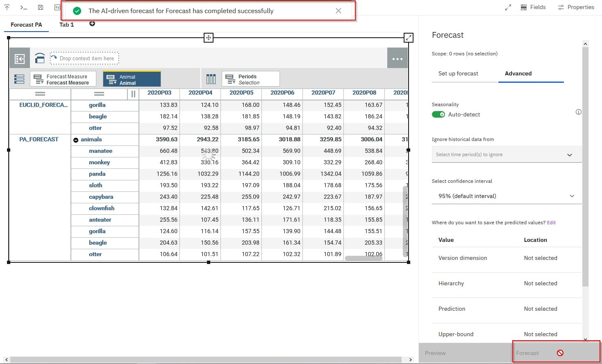Click the move handle atop the widget

click(209, 38)
